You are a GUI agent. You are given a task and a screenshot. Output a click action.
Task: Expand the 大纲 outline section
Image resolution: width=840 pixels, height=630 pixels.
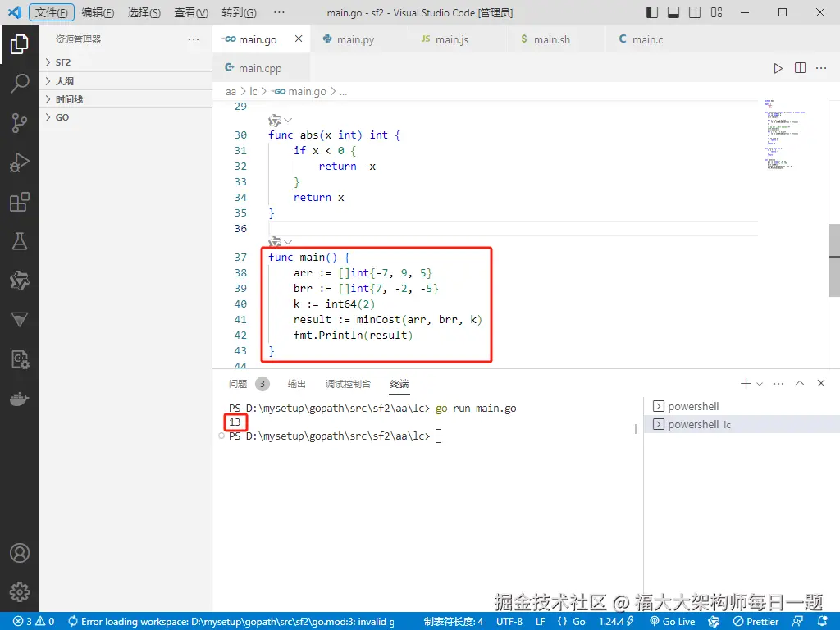point(126,81)
